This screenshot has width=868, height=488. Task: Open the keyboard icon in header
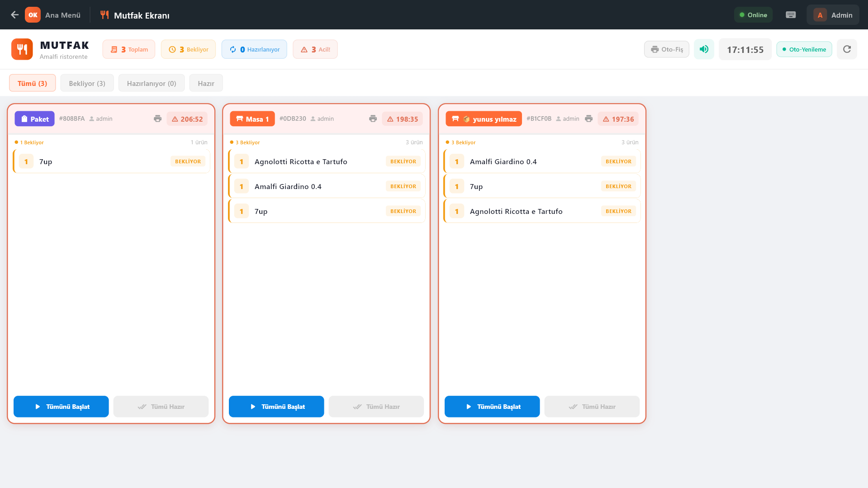791,15
